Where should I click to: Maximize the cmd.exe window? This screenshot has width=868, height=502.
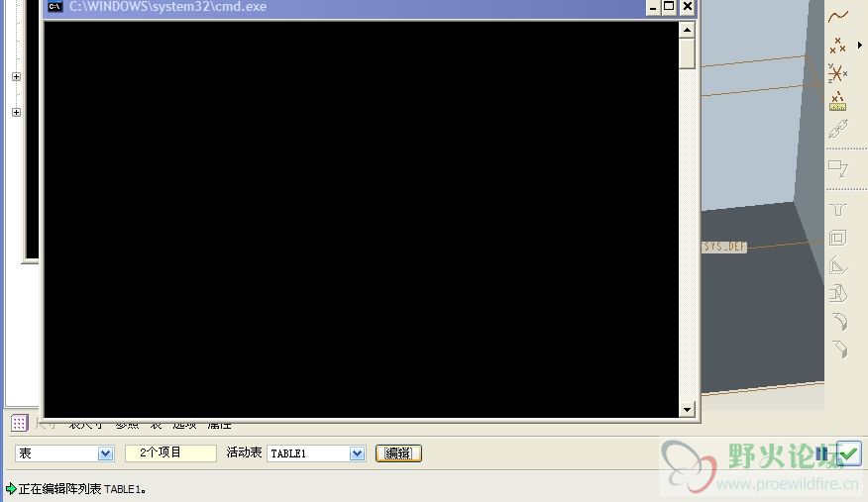pos(669,7)
